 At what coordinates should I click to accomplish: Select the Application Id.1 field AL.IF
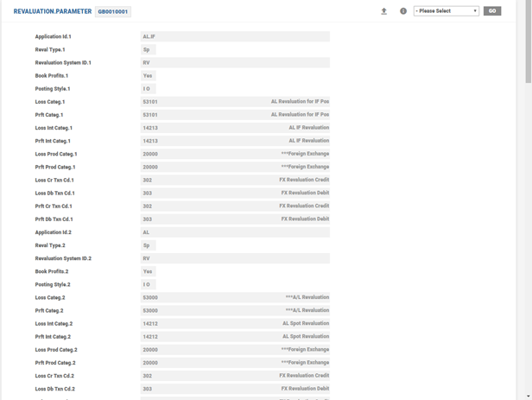pyautogui.click(x=235, y=36)
